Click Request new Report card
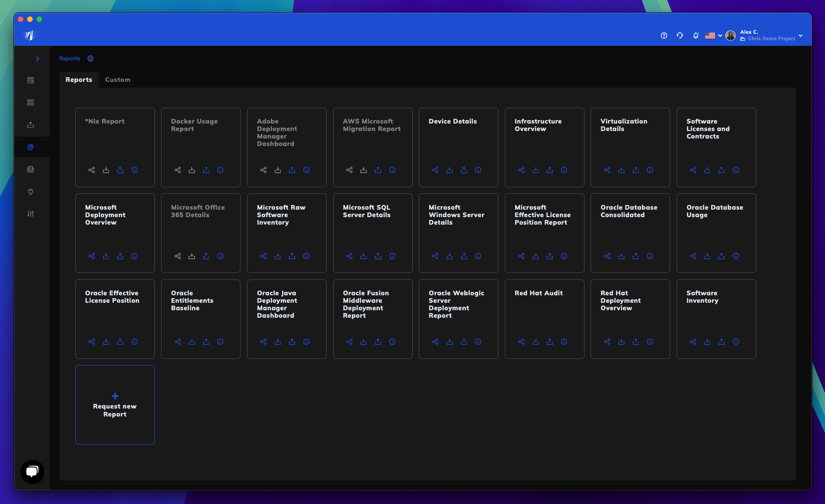Viewport: 825px width, 504px height. coord(115,405)
